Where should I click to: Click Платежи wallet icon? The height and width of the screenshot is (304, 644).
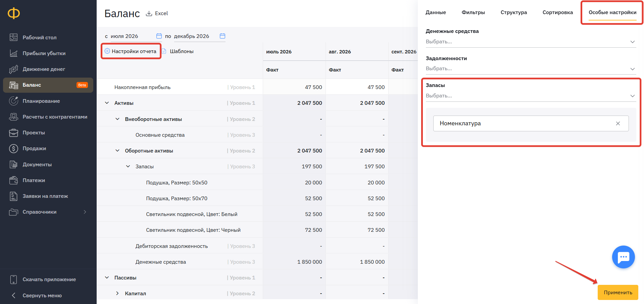[x=13, y=180]
